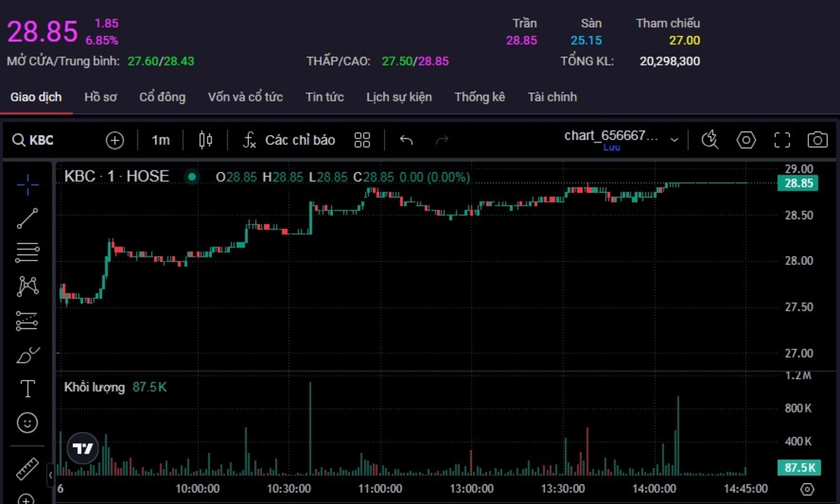840x504 pixels.
Task: Open the Fibonacci retracement tool
Action: click(27, 253)
